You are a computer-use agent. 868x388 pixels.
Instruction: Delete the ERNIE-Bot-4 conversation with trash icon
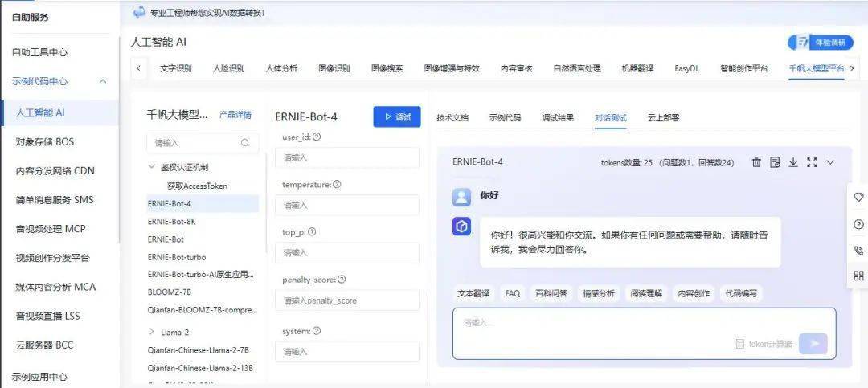pyautogui.click(x=756, y=162)
